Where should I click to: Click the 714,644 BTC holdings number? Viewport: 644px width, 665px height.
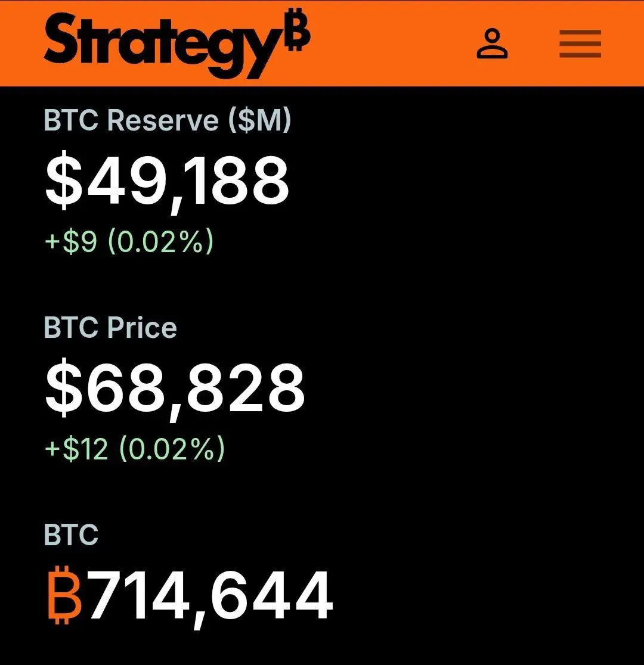[x=210, y=596]
